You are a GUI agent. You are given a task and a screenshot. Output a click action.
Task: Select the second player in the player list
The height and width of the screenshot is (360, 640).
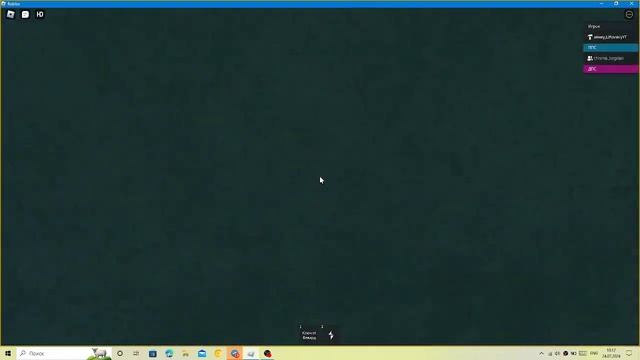610,58
